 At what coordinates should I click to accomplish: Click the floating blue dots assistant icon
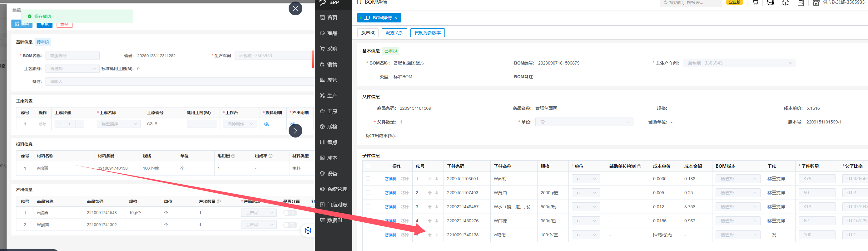point(308,230)
